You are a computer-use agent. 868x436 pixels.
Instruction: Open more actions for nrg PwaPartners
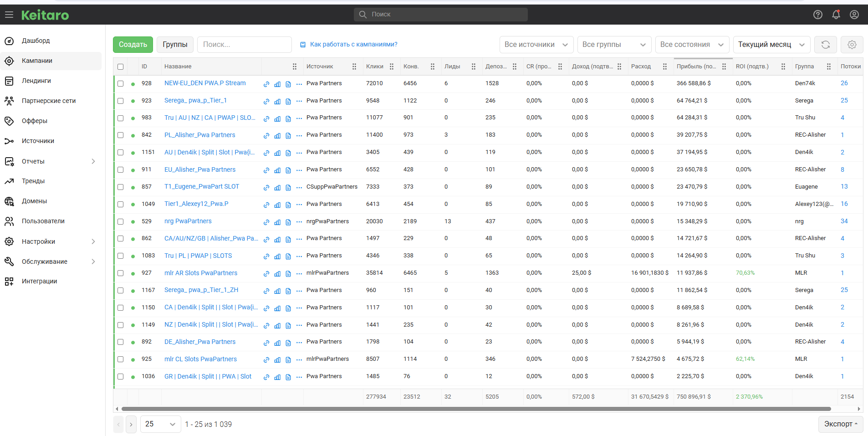point(299,222)
